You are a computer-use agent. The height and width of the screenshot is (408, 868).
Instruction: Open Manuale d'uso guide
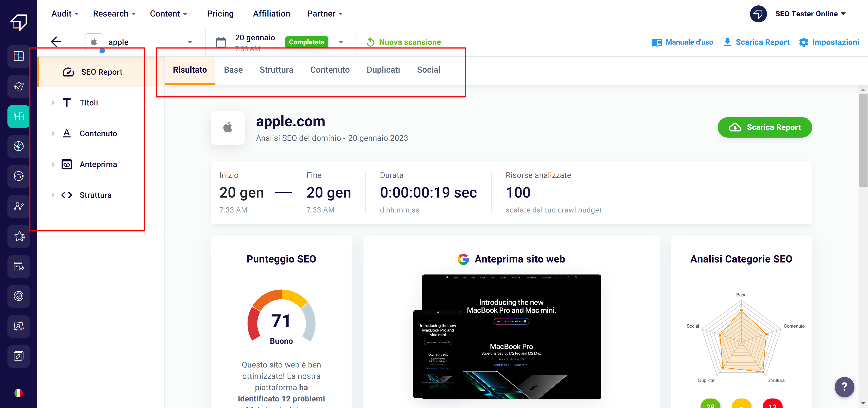[x=682, y=42]
